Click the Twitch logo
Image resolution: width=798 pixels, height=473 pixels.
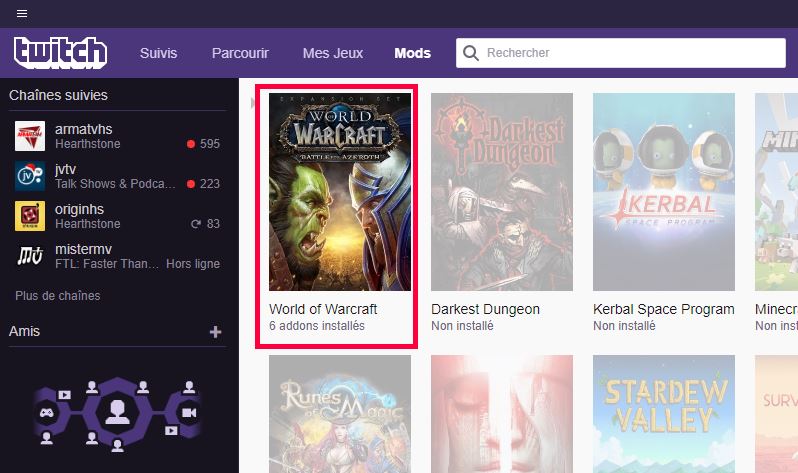(x=61, y=52)
